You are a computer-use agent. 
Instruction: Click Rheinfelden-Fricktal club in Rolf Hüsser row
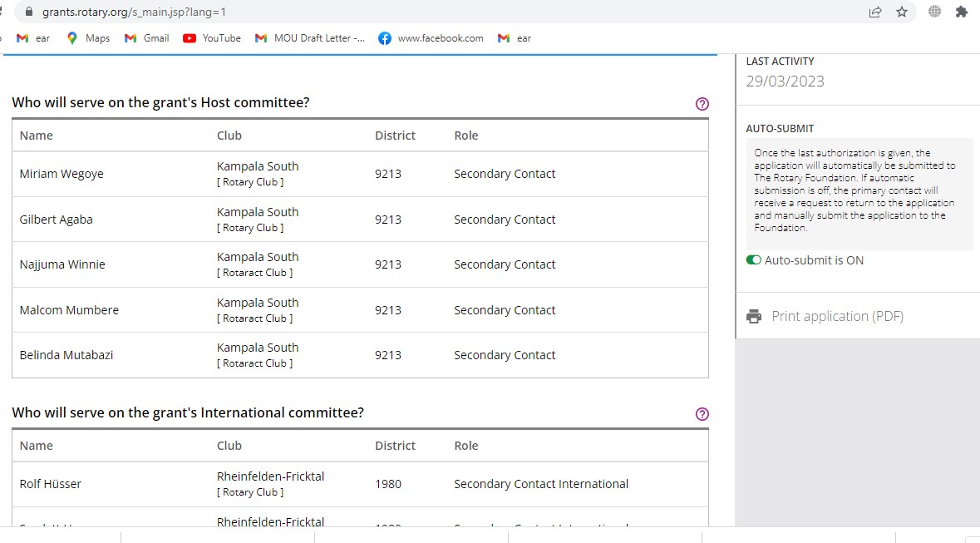[270, 476]
